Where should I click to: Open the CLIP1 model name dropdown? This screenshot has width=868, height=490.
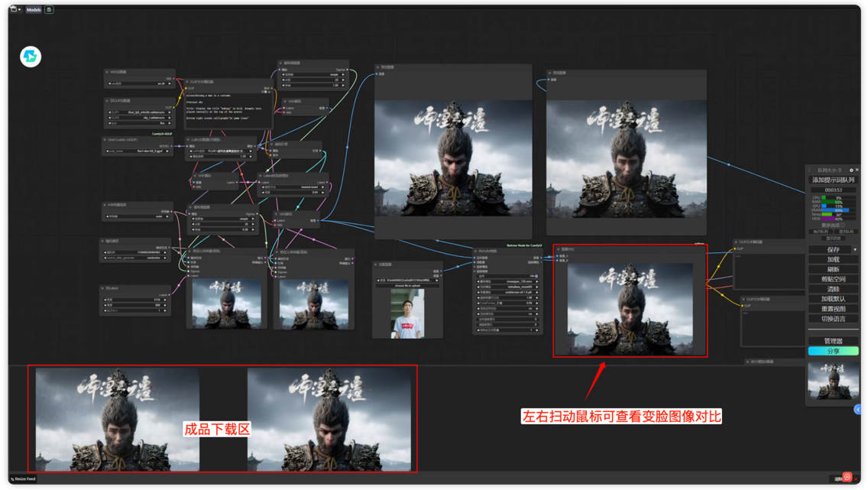(140, 112)
